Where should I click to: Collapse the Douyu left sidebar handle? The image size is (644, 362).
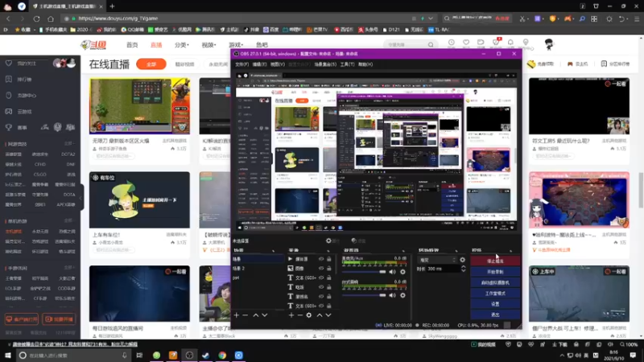point(81,198)
